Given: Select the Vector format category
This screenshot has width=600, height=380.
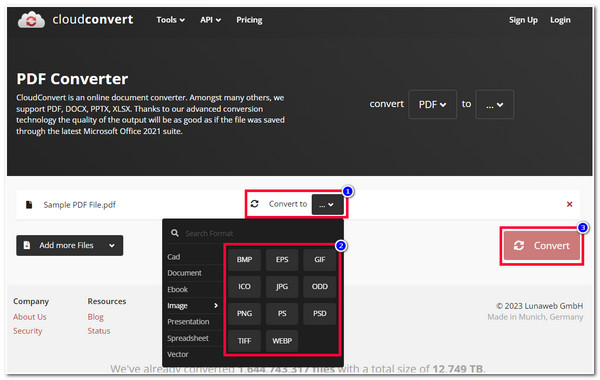Looking at the screenshot, I should pos(178,354).
